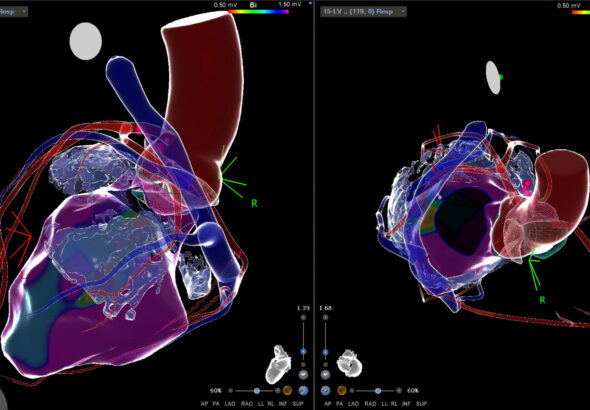Switch left pane to PA view
Image resolution: width=590 pixels, height=410 pixels.
click(x=216, y=404)
